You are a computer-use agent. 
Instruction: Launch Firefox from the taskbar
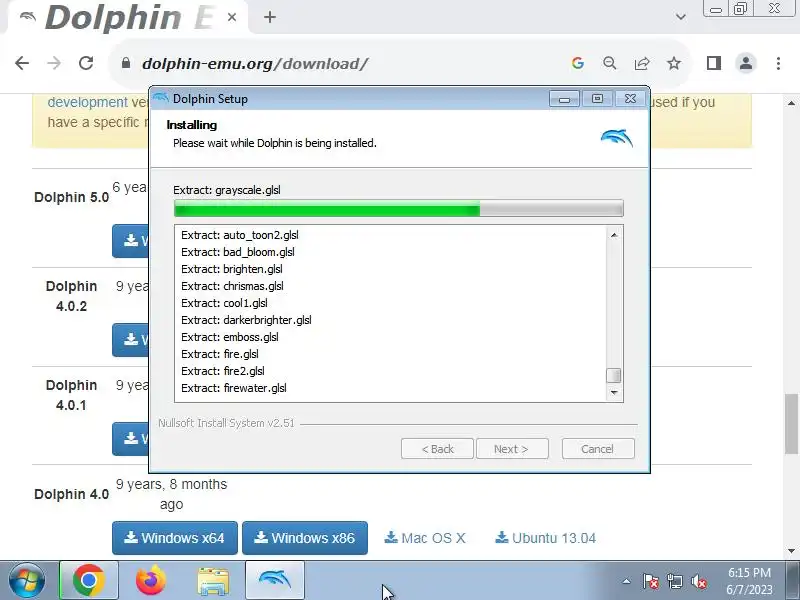click(x=151, y=581)
